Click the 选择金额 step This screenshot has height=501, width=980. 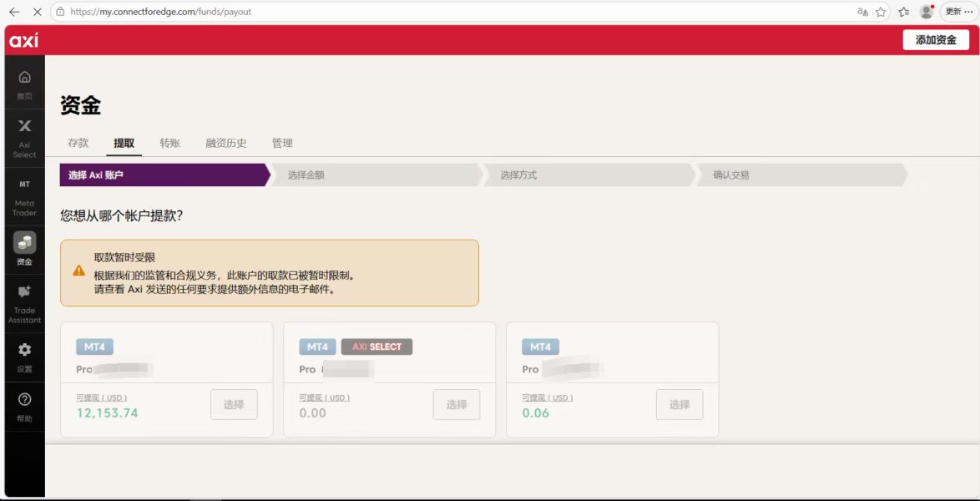pyautogui.click(x=376, y=175)
